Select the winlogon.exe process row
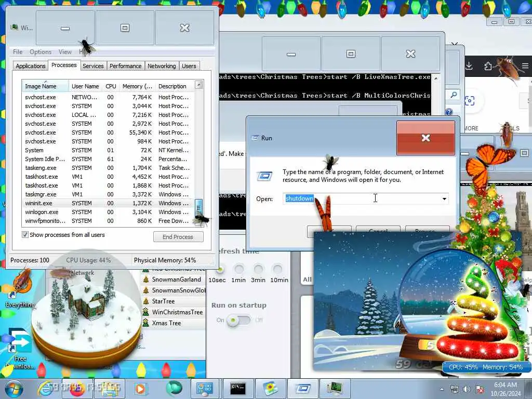532x399 pixels. (108, 212)
